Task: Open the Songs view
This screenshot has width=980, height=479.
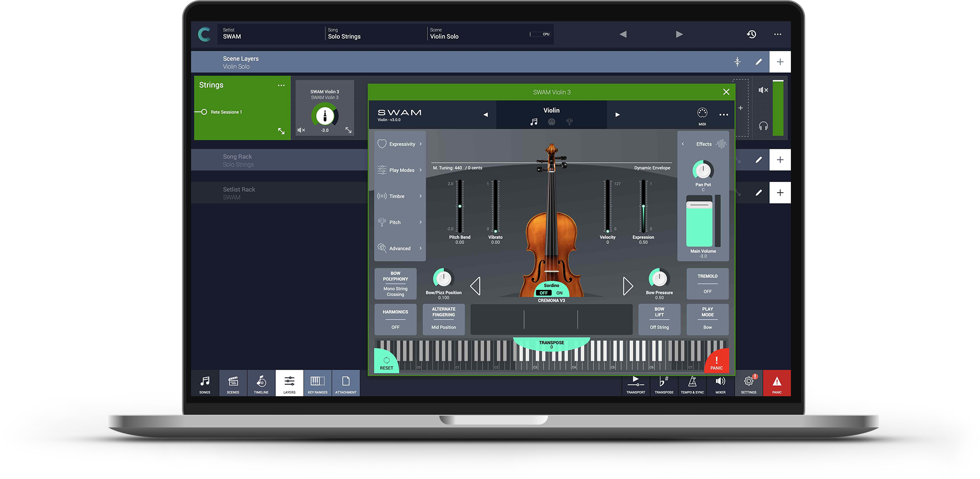Action: click(205, 384)
